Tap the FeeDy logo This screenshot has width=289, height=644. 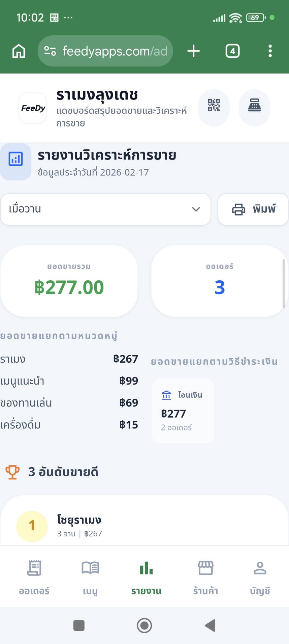tap(33, 108)
